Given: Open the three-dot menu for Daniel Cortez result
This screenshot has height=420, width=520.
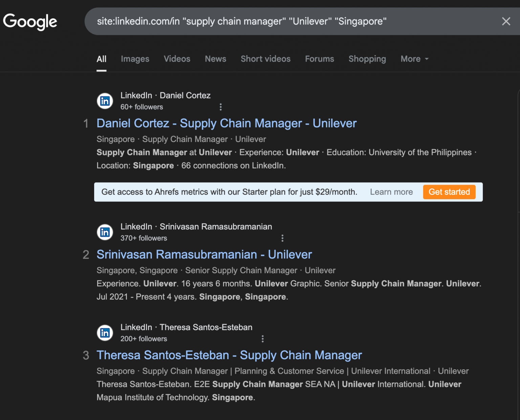Looking at the screenshot, I should tap(220, 107).
